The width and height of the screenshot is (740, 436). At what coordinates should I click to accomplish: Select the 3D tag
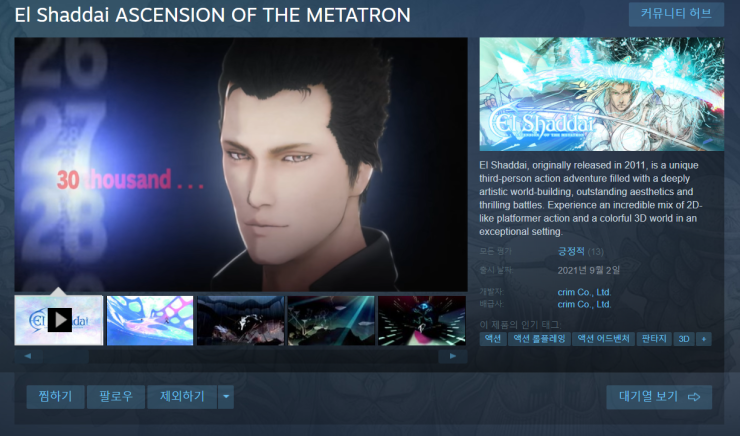684,339
